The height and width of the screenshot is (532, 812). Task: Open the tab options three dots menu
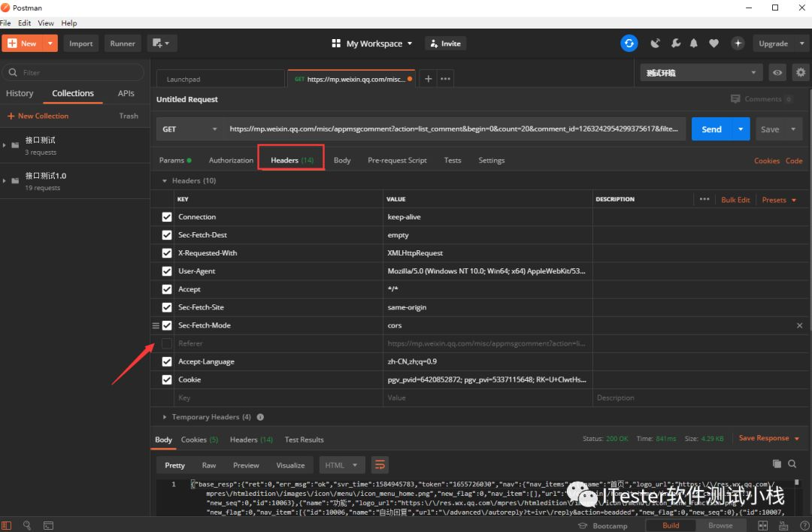click(x=445, y=79)
